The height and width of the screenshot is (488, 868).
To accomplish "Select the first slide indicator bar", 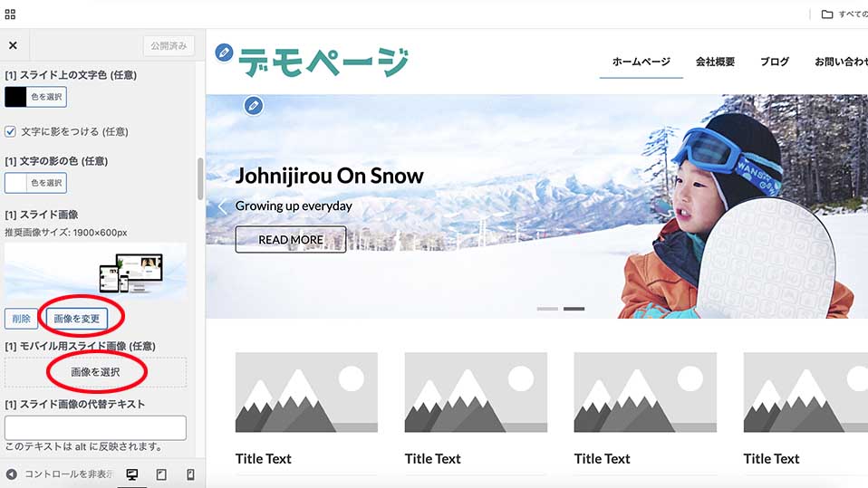I will tap(547, 309).
